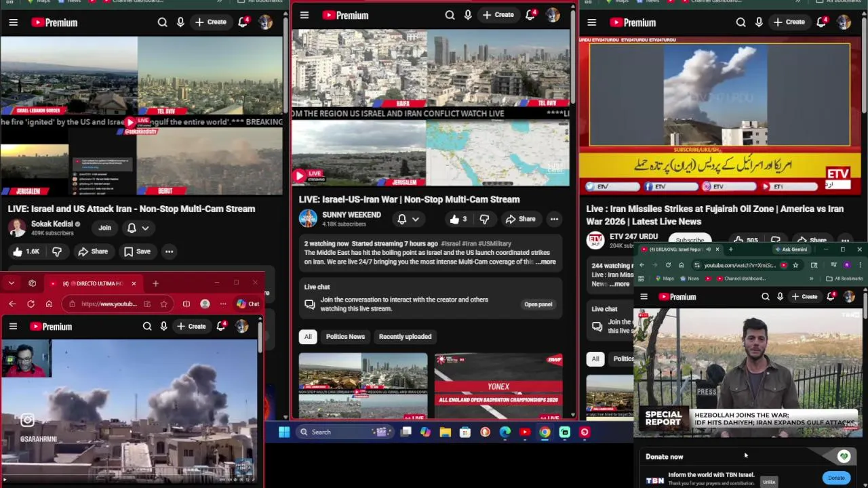Image resolution: width=868 pixels, height=488 pixels.
Task: Show hidden bookmarks overflow in Chrome TBN window
Action: 811,279
